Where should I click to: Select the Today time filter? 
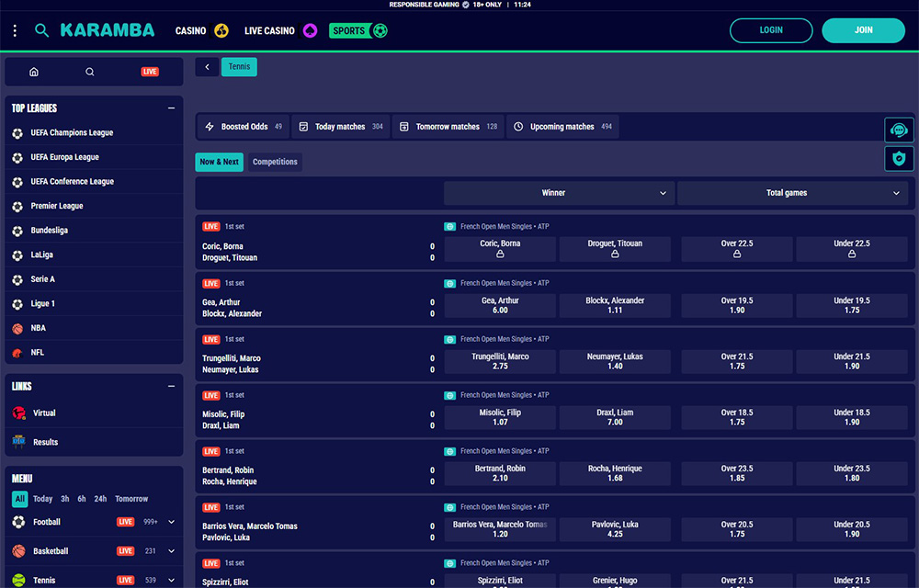pyautogui.click(x=43, y=499)
